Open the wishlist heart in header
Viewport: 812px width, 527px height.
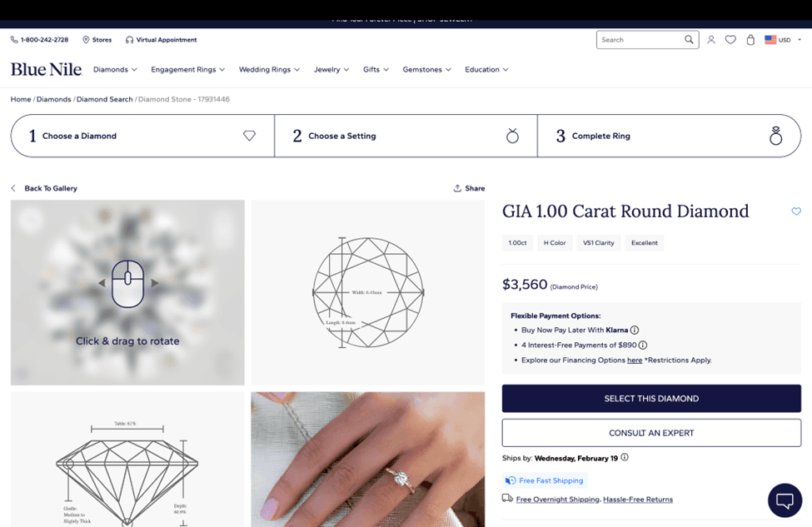(730, 40)
